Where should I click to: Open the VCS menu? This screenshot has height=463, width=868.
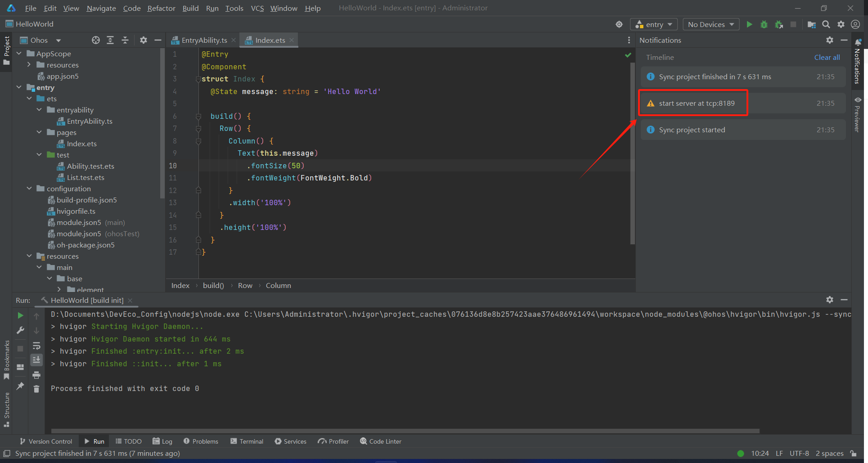pos(257,8)
